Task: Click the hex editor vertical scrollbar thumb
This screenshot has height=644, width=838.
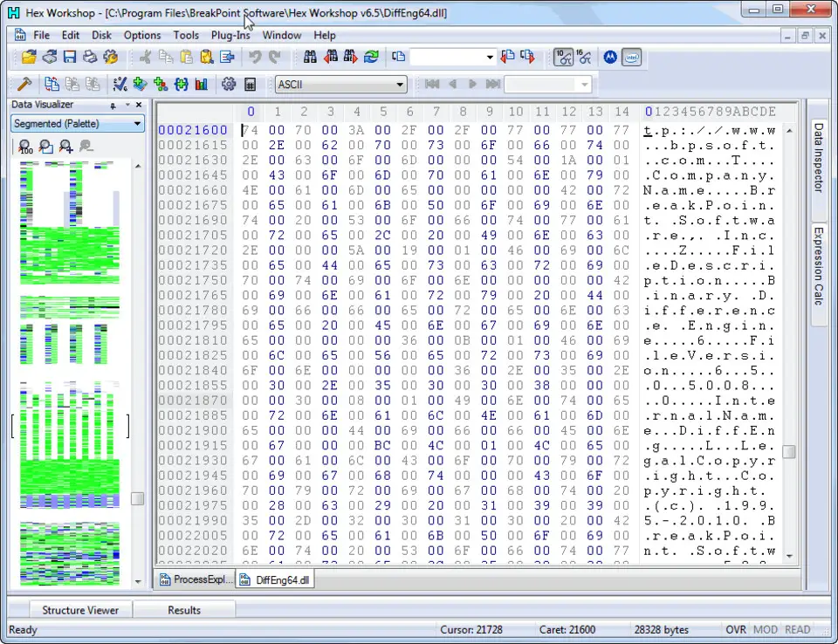Action: (x=789, y=452)
